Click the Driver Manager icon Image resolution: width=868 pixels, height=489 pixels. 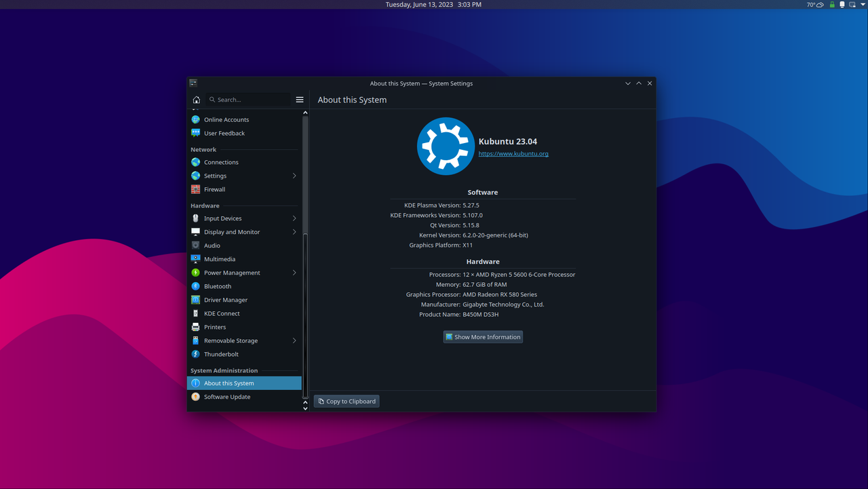(195, 300)
